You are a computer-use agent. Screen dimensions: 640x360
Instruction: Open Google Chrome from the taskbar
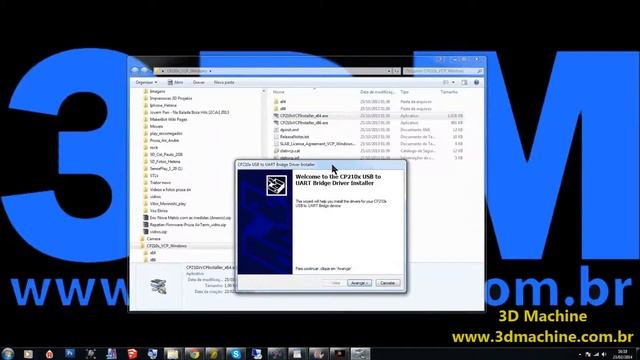click(x=194, y=354)
